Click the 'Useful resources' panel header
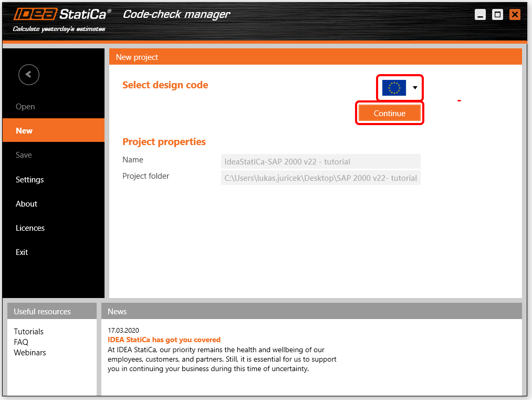The height and width of the screenshot is (400, 532). (52, 311)
